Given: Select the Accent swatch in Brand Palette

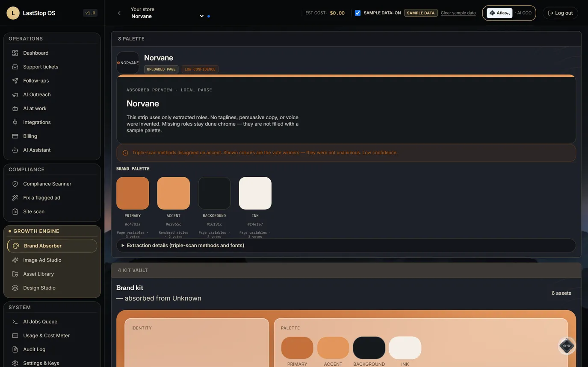Looking at the screenshot, I should [174, 194].
